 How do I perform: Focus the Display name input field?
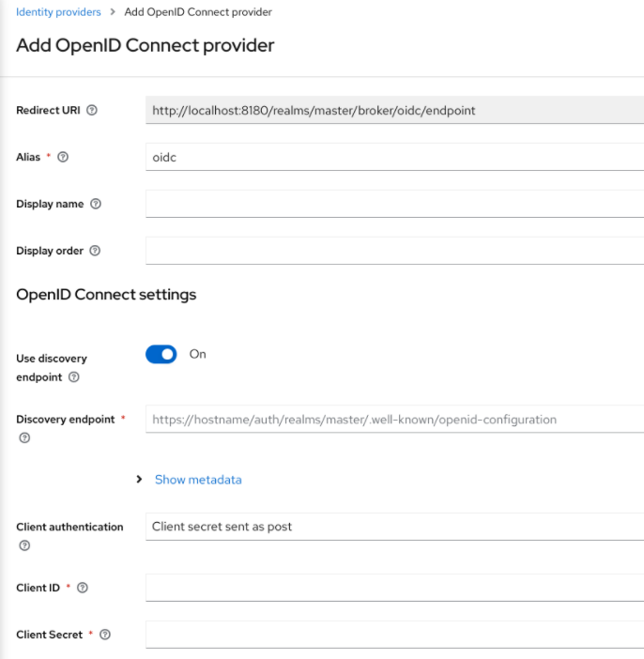394,204
